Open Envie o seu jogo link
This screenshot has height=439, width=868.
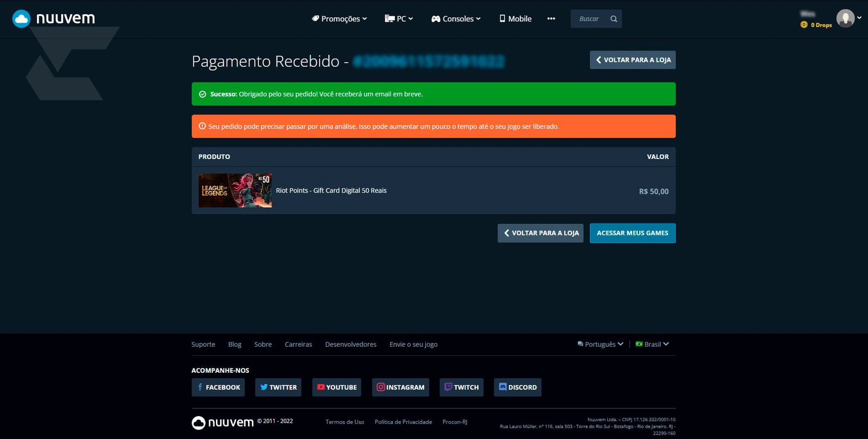(x=413, y=344)
